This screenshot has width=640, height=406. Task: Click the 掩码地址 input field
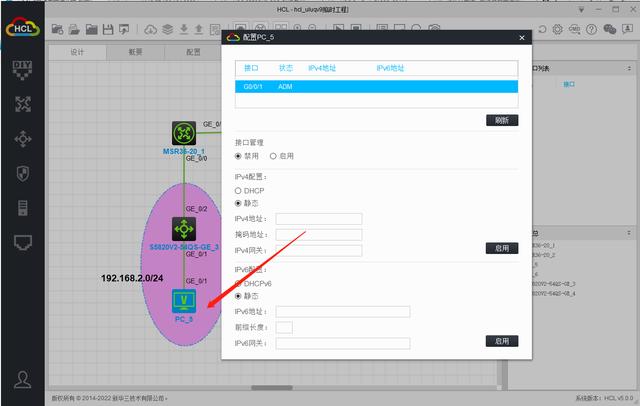pyautogui.click(x=319, y=235)
